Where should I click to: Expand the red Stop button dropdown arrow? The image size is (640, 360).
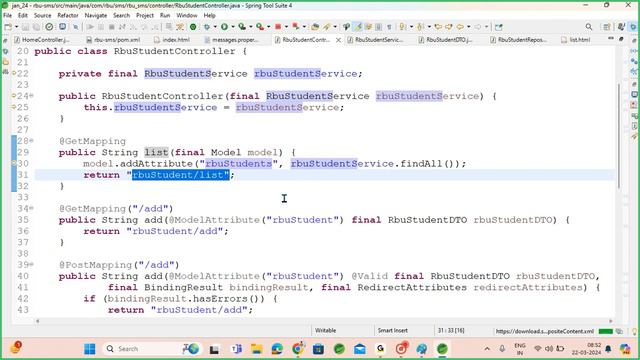click(x=286, y=27)
